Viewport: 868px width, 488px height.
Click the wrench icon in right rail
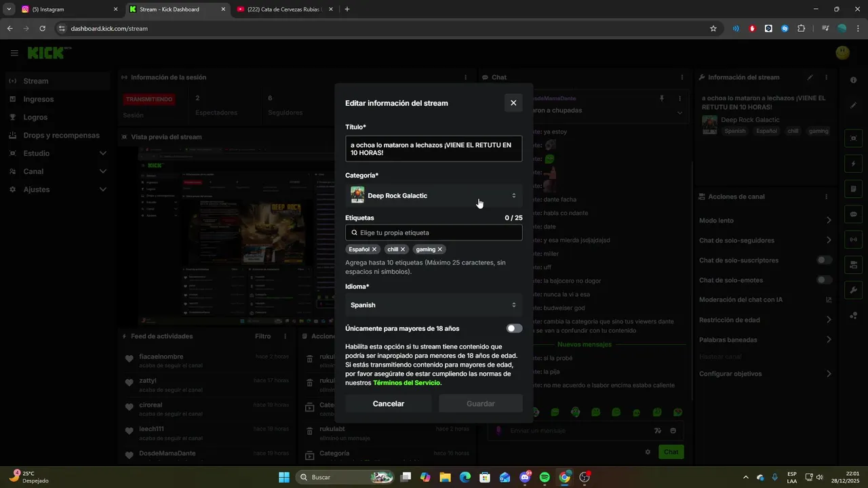[x=854, y=290]
